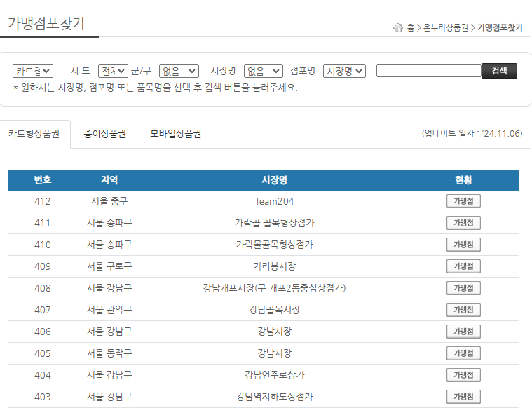
Task: Click the 업데이트 일자 '24.11.06 text
Action: pyautogui.click(x=472, y=133)
